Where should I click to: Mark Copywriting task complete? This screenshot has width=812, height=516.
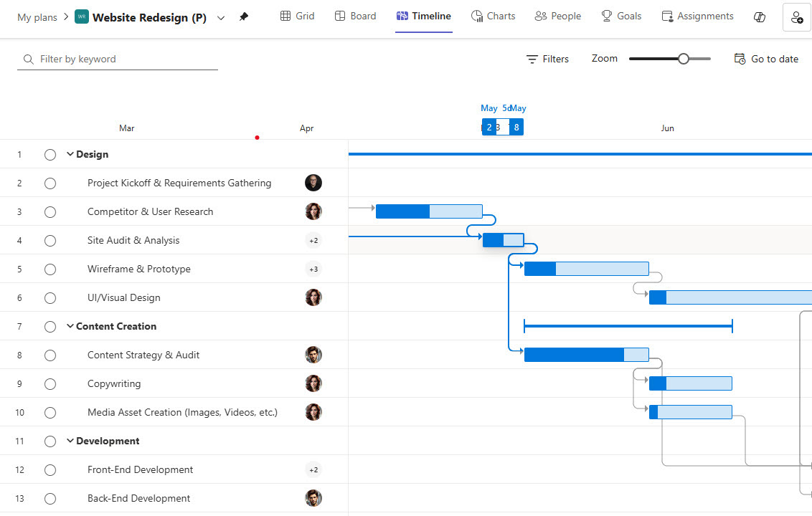(x=50, y=384)
